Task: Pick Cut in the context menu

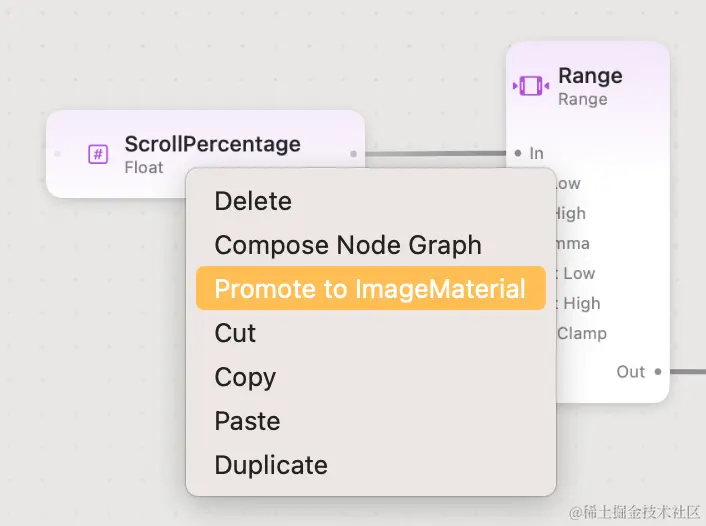Action: coord(236,333)
